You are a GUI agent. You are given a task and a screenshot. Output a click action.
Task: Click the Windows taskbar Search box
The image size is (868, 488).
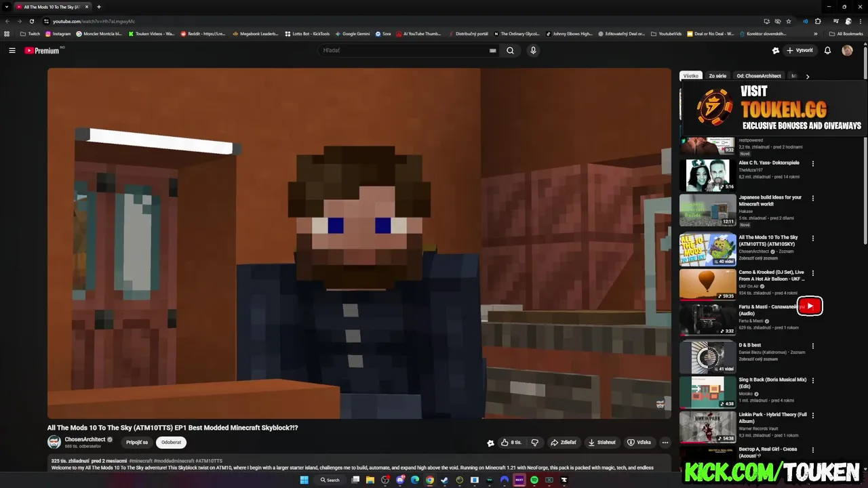[330, 480]
